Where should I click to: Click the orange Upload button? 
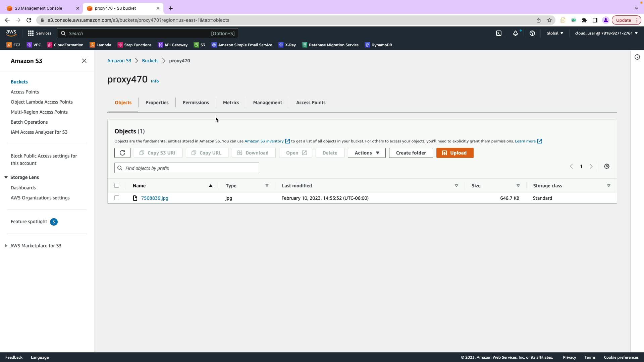[454, 153]
